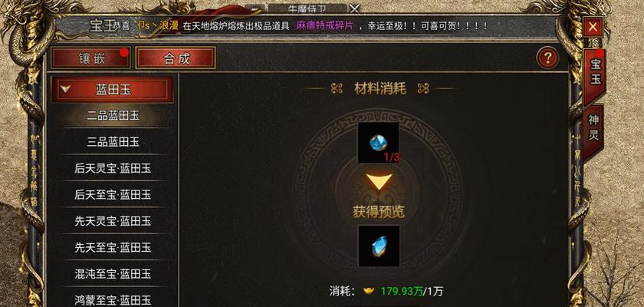
Task: Open the help question mark icon
Action: click(547, 58)
